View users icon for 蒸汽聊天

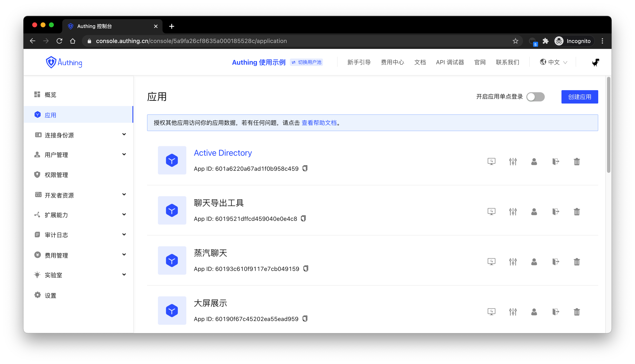click(x=534, y=262)
